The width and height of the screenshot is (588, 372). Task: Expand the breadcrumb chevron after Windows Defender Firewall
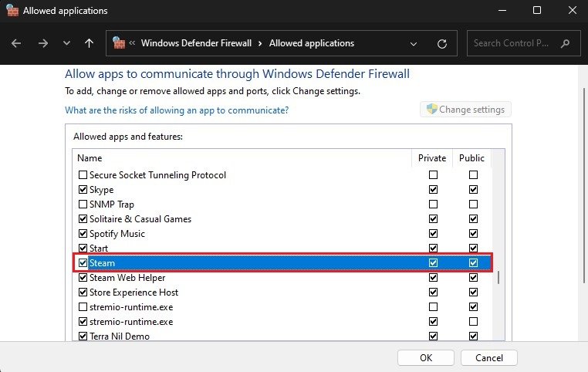coord(261,43)
